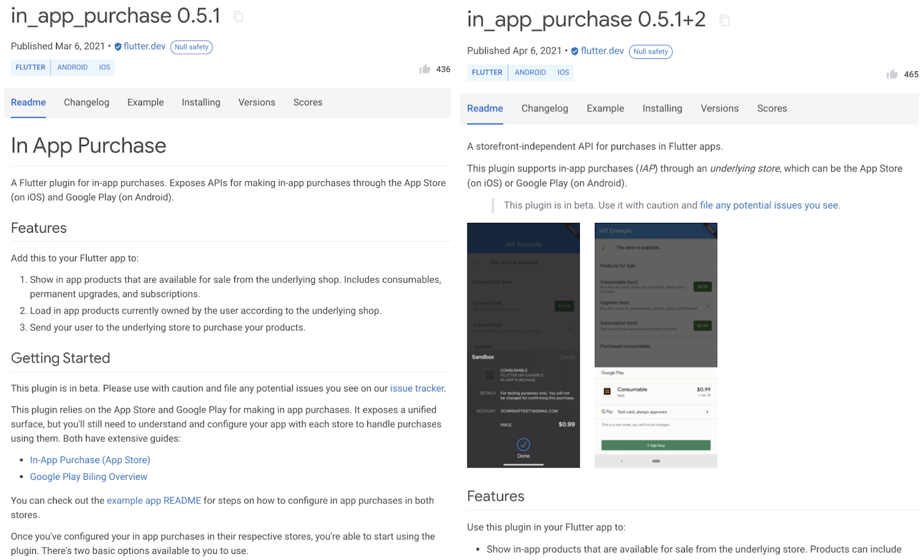Select the ANDROID platform tag on the right
This screenshot has height=560, width=924.
pos(530,72)
